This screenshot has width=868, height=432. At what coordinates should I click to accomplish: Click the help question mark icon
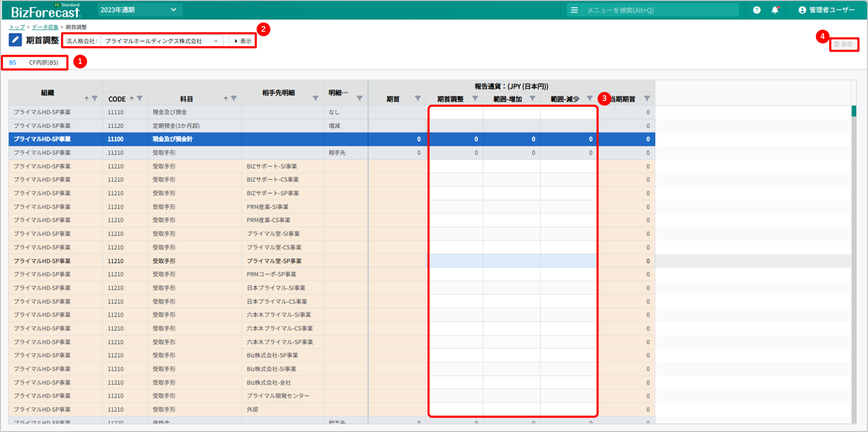757,10
